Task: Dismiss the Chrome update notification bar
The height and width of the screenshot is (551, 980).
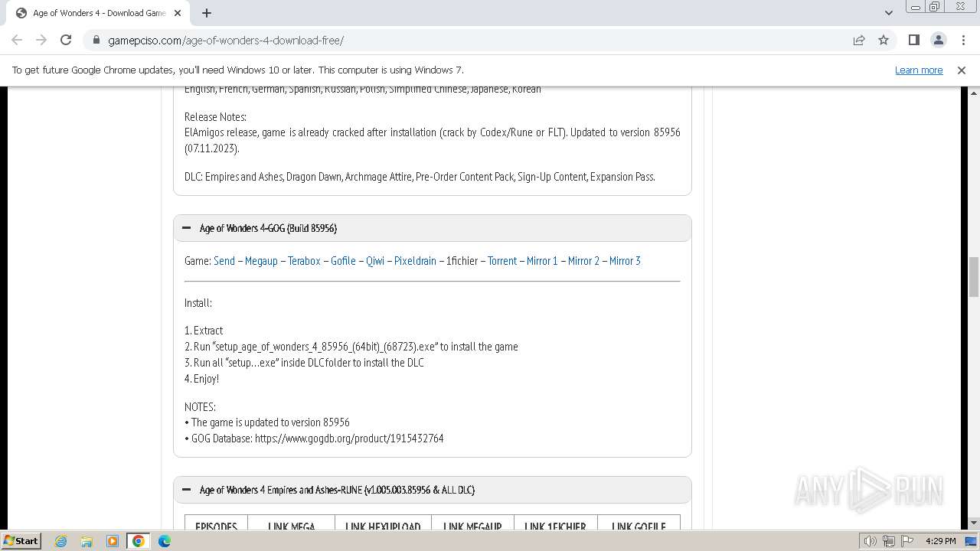Action: [x=961, y=70]
